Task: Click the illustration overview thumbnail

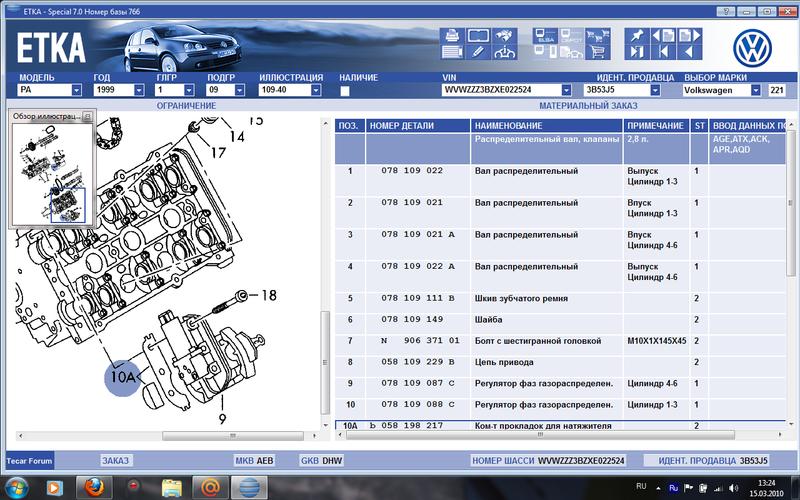Action: pyautogui.click(x=53, y=174)
